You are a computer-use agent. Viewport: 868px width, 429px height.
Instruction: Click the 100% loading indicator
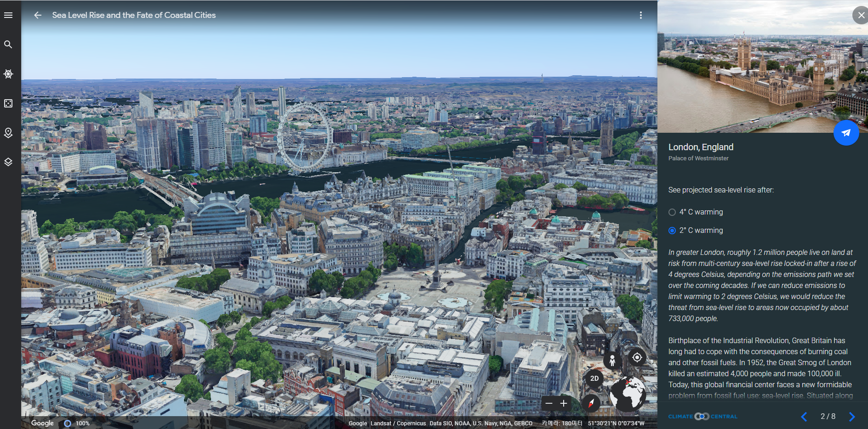(77, 423)
